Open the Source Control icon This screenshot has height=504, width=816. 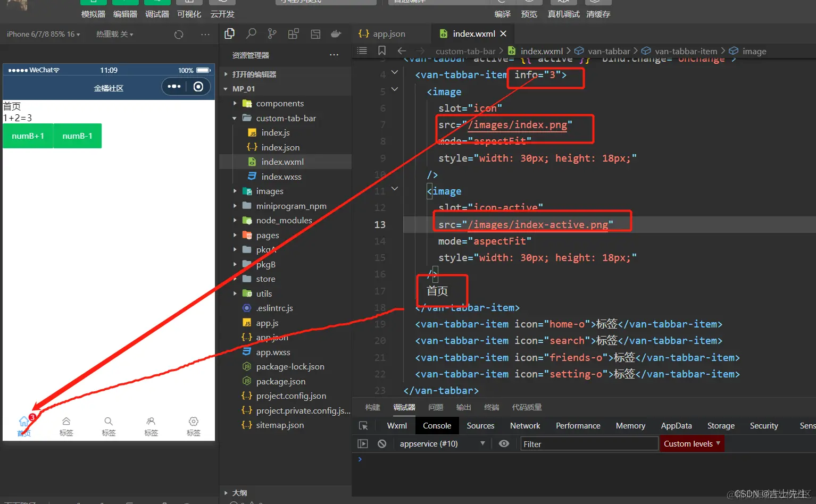tap(272, 34)
